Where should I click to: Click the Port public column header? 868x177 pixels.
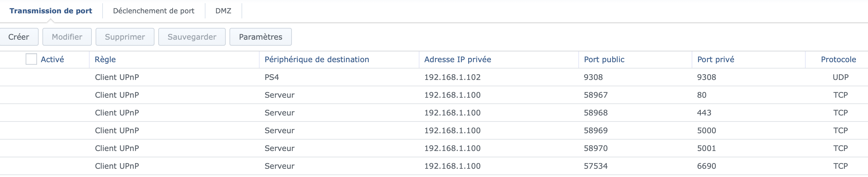point(604,59)
